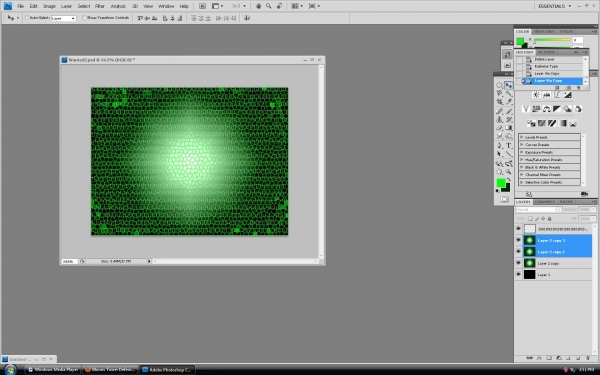Screen dimensions: 600x375
Task: Add a Levels adjustment
Action: pyautogui.click(x=546, y=95)
